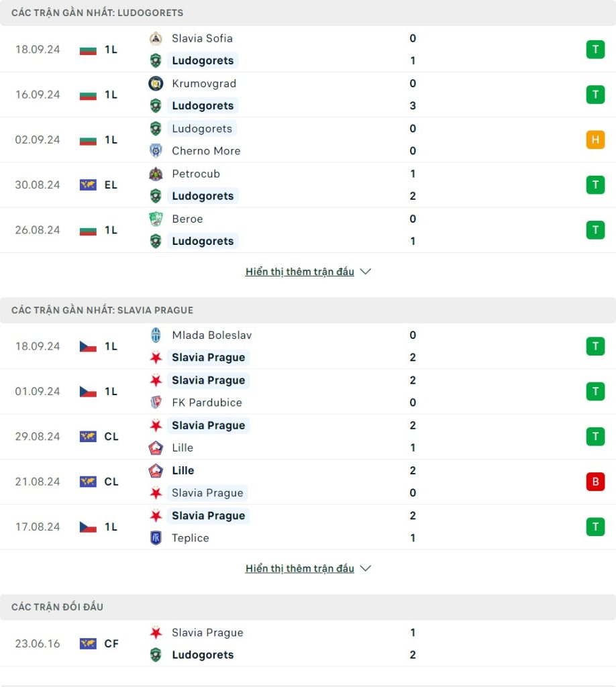Screen dimensions: 616x687
Task: Expand more Ludogorets matches via chevron arrow
Action: click(x=366, y=272)
